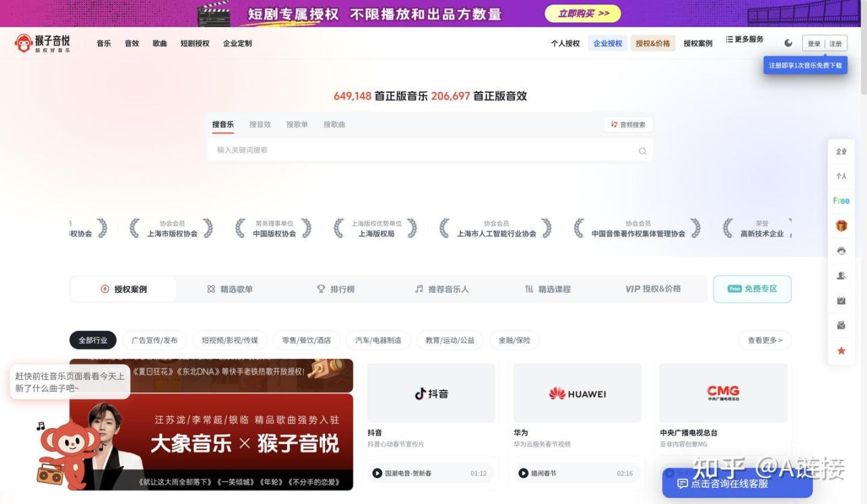Open the 免费专区 free zone

753,289
